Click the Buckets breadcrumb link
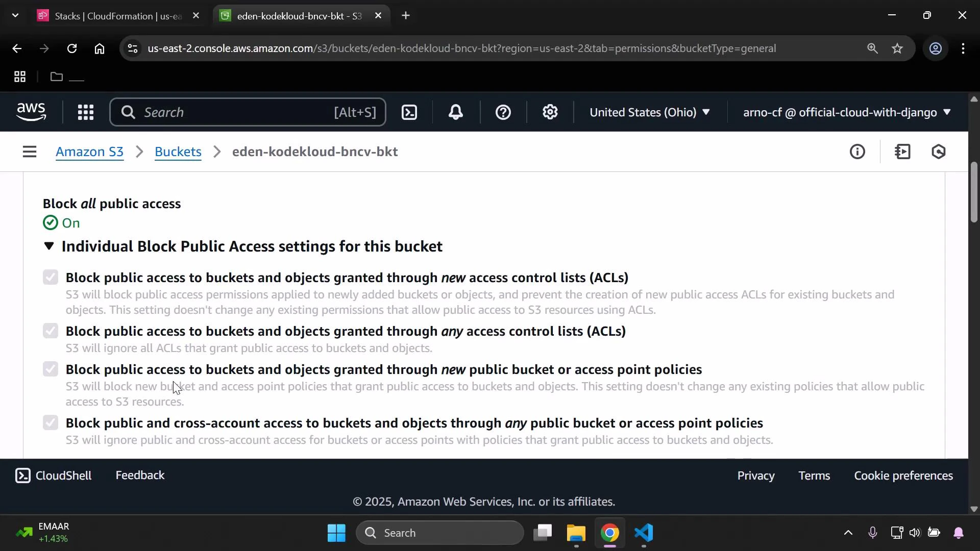Screen dimensions: 980x551 click(178, 152)
